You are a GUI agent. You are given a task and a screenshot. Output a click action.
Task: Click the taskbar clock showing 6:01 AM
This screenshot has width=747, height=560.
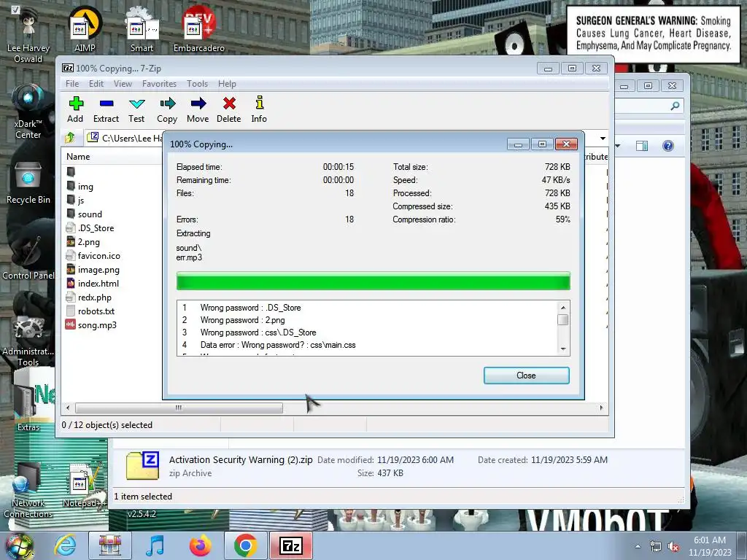[x=710, y=546]
